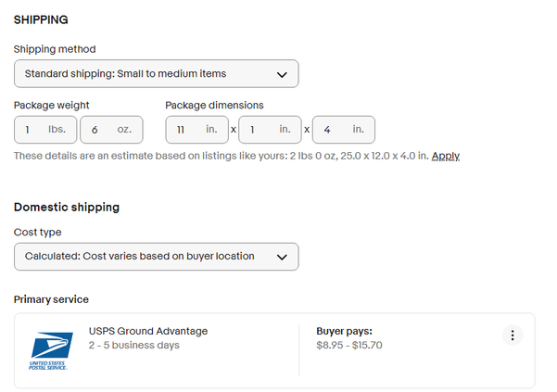Click the 4 in. height dimension field
557x392 pixels.
coord(344,130)
